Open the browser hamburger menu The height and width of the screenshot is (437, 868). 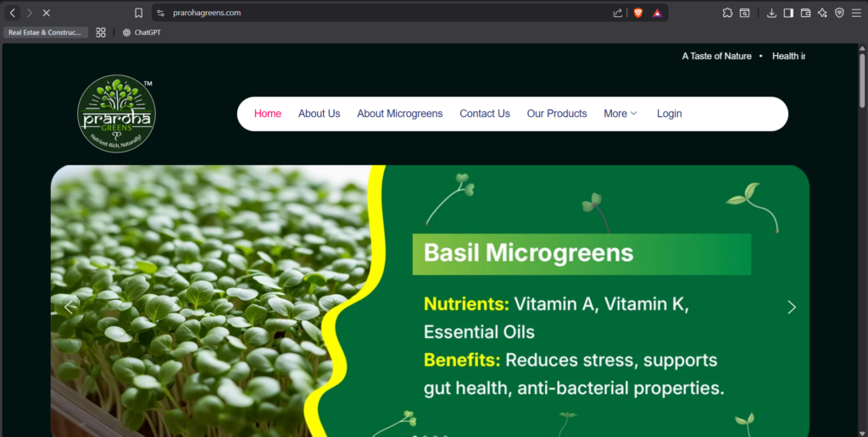click(x=856, y=13)
